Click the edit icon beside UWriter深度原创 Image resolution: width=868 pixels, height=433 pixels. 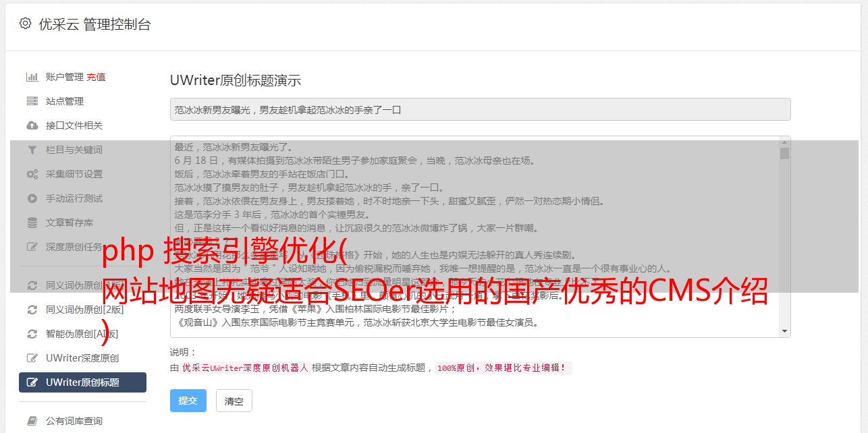click(32, 358)
